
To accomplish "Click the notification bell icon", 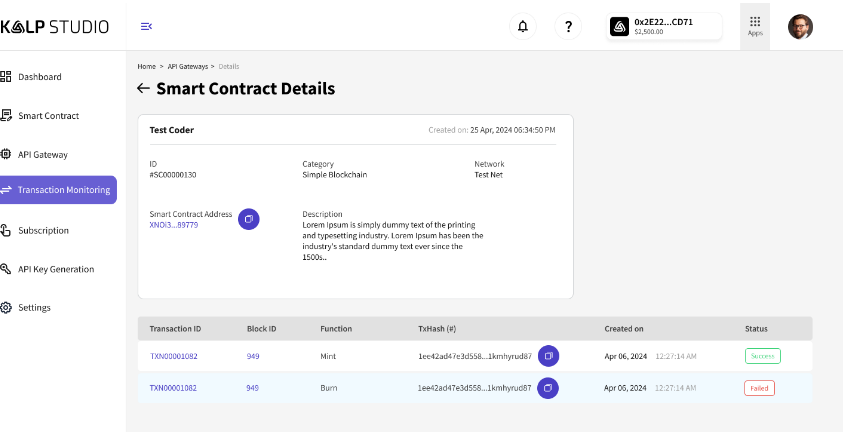I will [522, 27].
